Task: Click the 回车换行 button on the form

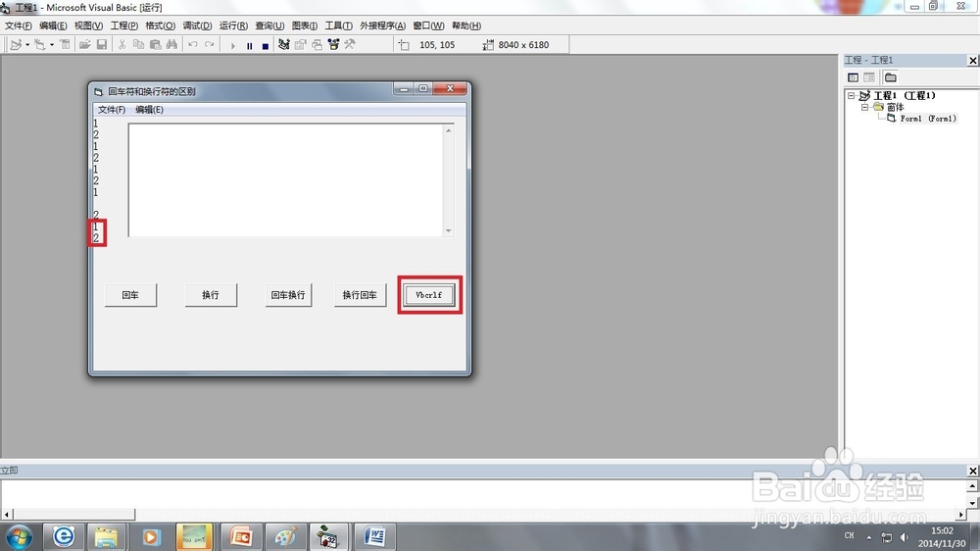Action: 288,295
